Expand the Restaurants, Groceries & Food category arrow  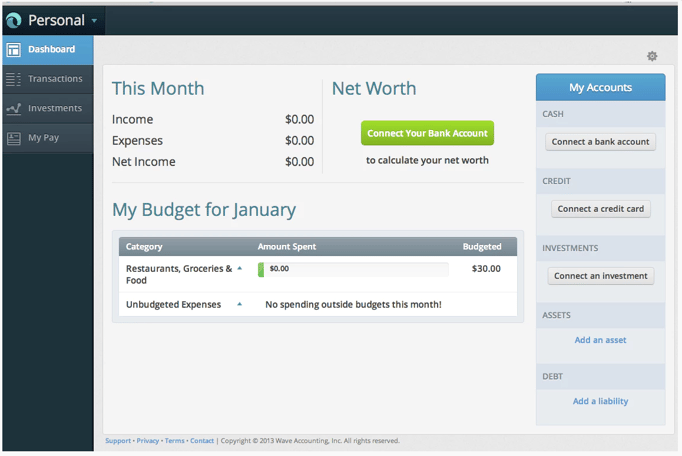click(x=239, y=268)
